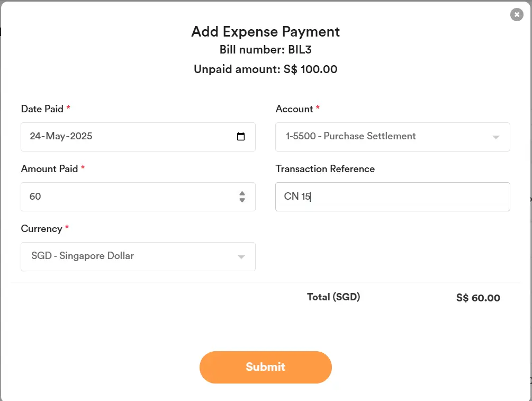Viewport: 532px width, 401px height.
Task: Open the Currency dropdown arrow
Action: point(241,257)
